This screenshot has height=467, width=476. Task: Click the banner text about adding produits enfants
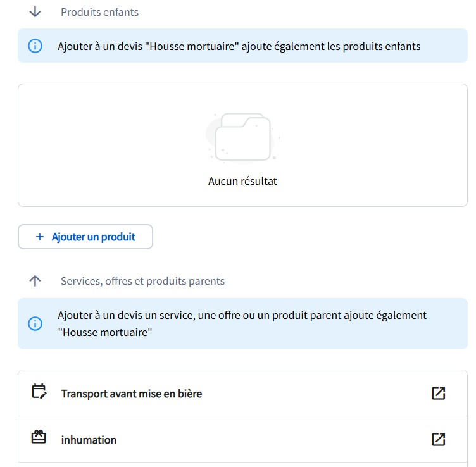click(239, 46)
